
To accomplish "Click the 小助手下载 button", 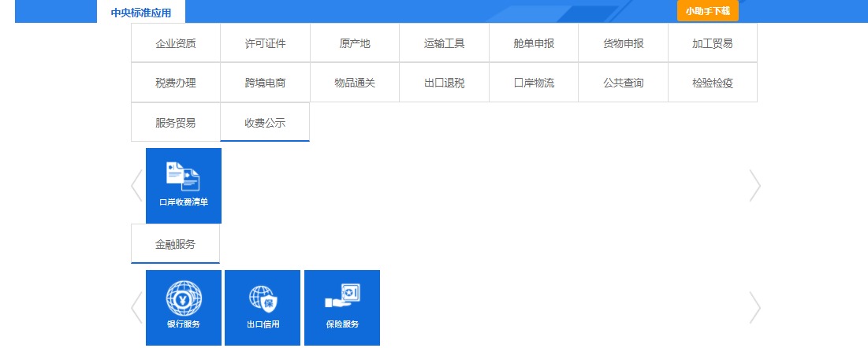I will click(707, 11).
